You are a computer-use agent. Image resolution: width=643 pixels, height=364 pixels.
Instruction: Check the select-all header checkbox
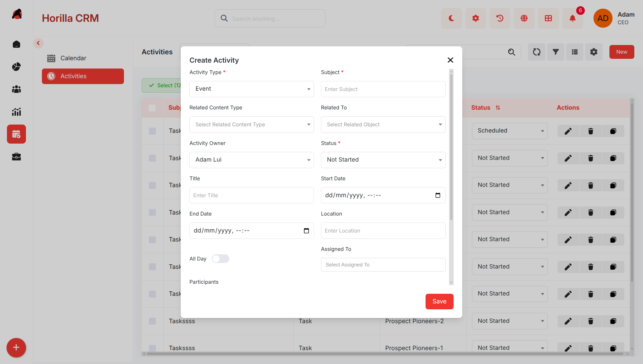(152, 108)
